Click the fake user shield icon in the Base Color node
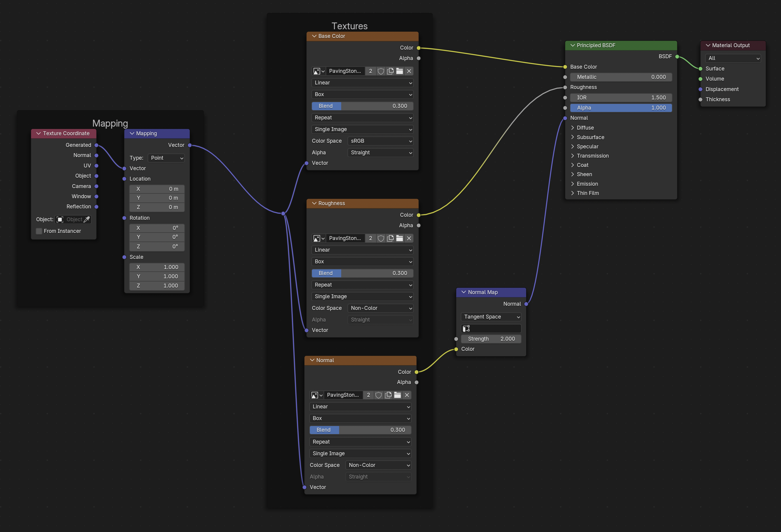Image resolution: width=781 pixels, height=532 pixels. (x=380, y=71)
